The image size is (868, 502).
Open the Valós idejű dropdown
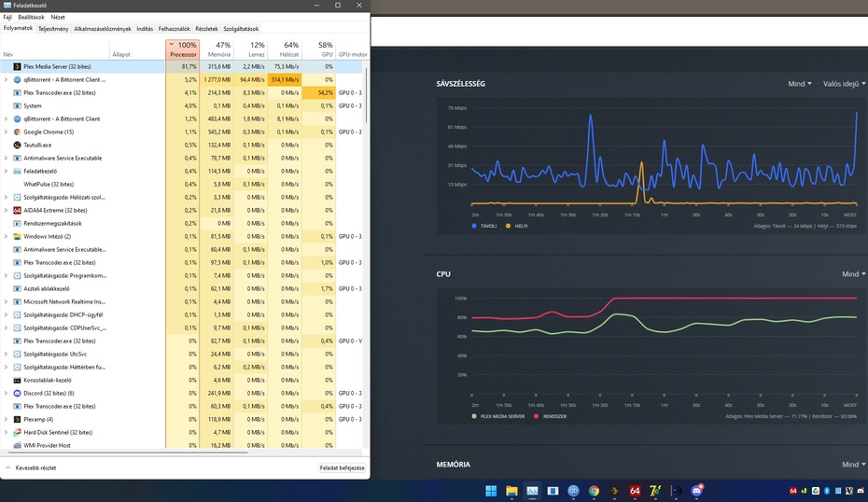pyautogui.click(x=844, y=84)
